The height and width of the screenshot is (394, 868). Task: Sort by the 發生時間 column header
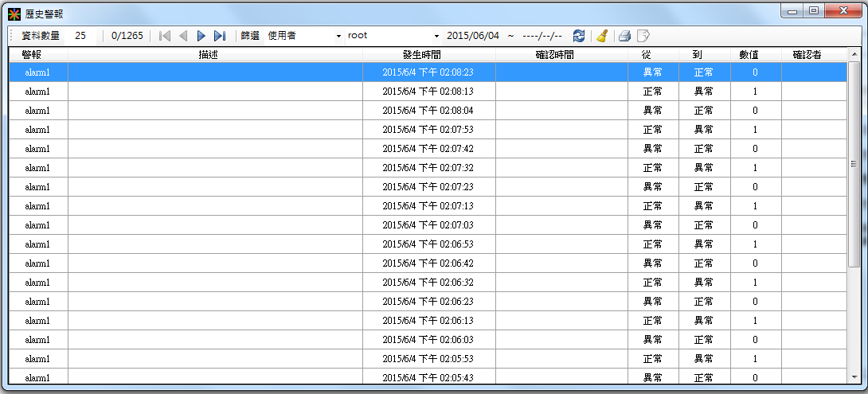428,55
